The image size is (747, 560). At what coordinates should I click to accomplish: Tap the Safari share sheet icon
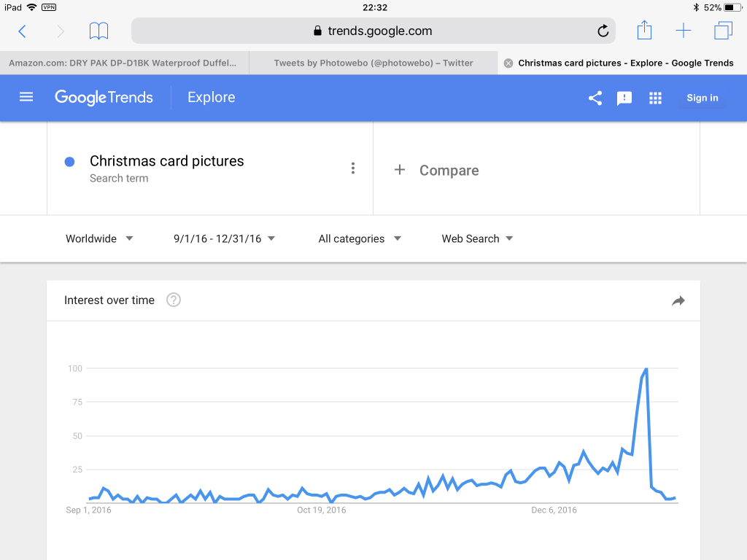click(x=644, y=31)
